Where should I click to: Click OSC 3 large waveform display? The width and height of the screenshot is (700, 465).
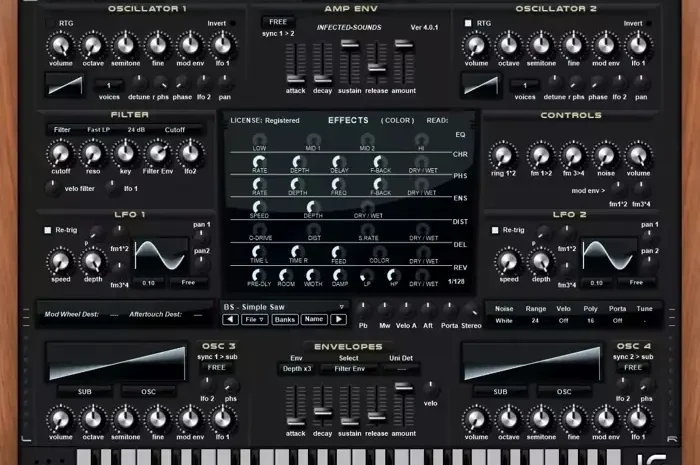[x=117, y=362]
